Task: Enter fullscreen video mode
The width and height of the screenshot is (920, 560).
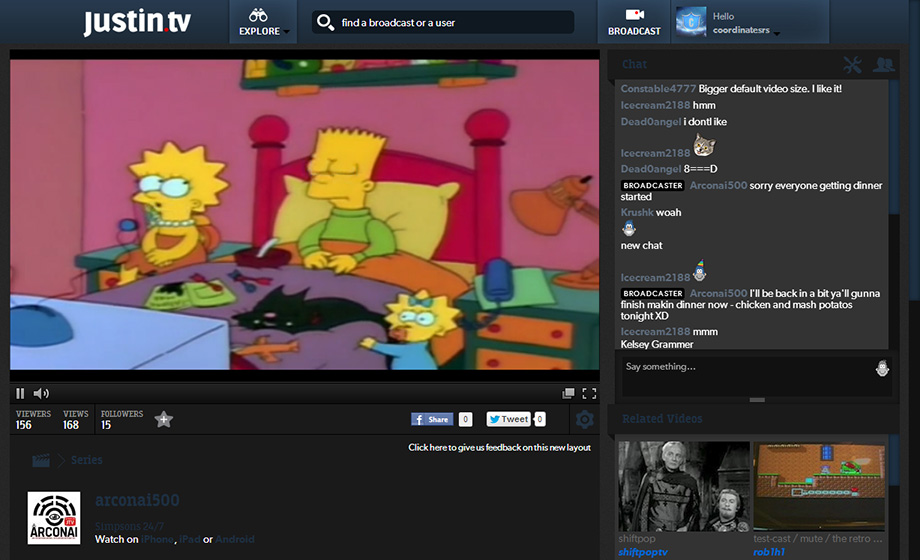Action: pos(589,393)
